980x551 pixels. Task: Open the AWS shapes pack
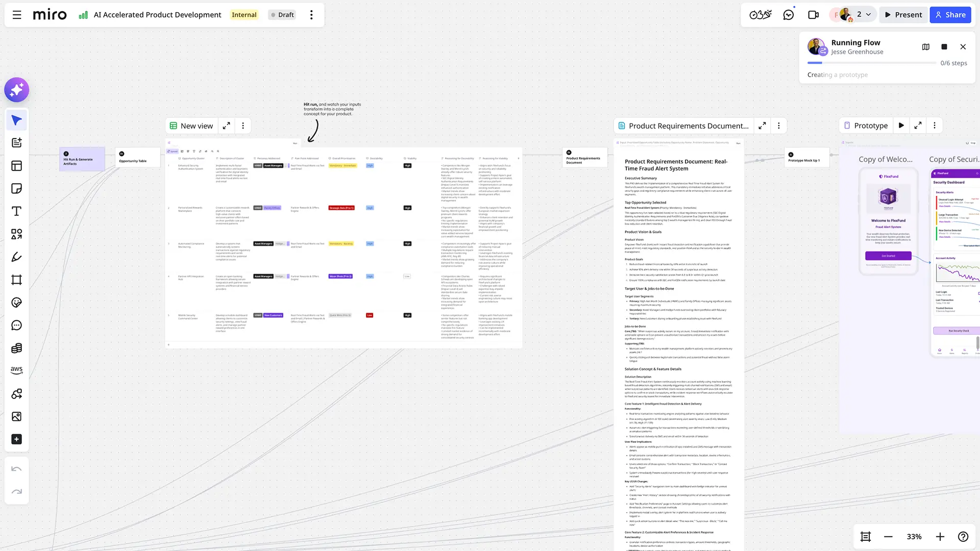(16, 370)
